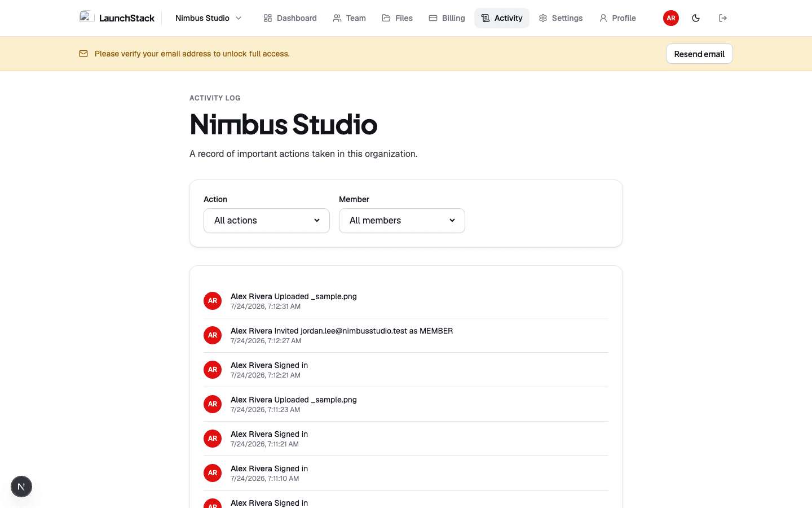Open the All members filter dropdown
This screenshot has height=508, width=812.
[x=402, y=221]
